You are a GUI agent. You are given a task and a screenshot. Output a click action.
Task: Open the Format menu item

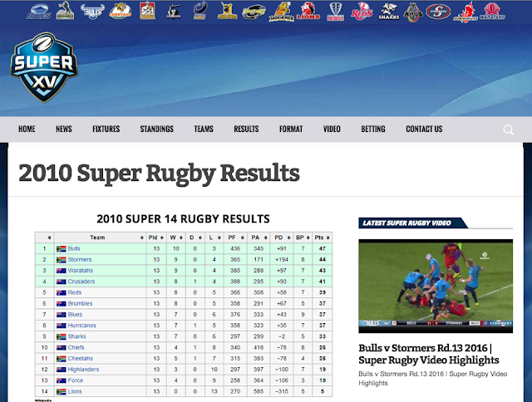click(291, 129)
